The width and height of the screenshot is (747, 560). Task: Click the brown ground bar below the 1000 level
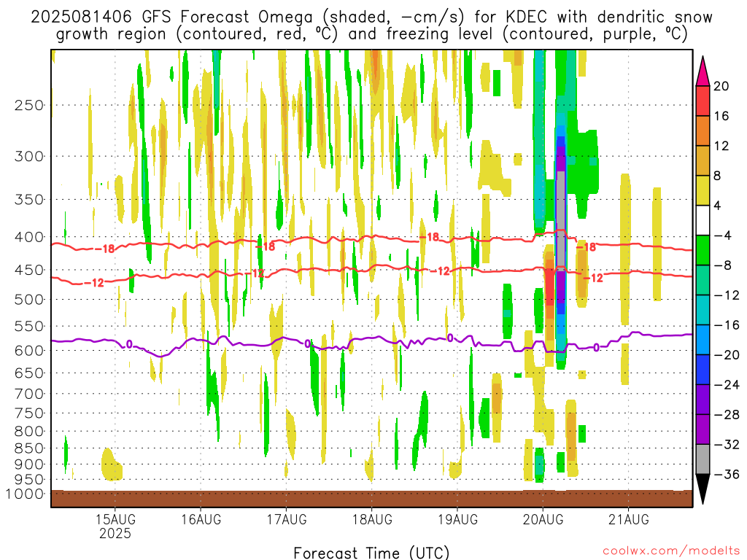click(371, 499)
